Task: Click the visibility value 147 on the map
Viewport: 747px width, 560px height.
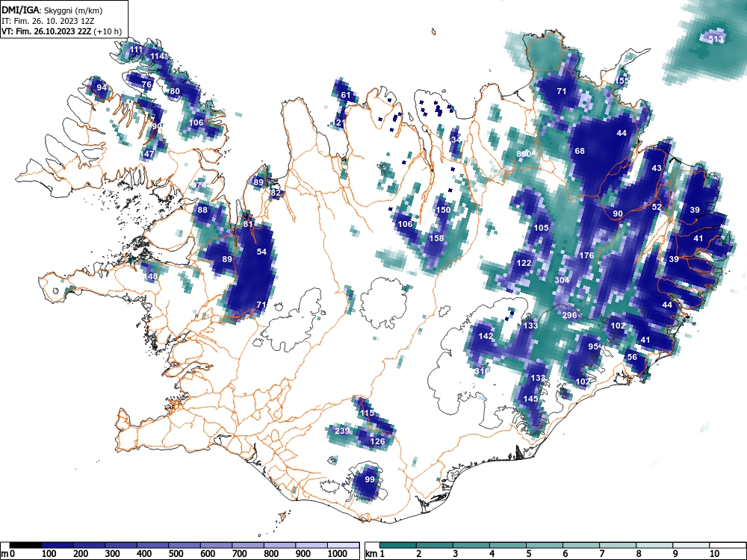Action: [148, 154]
